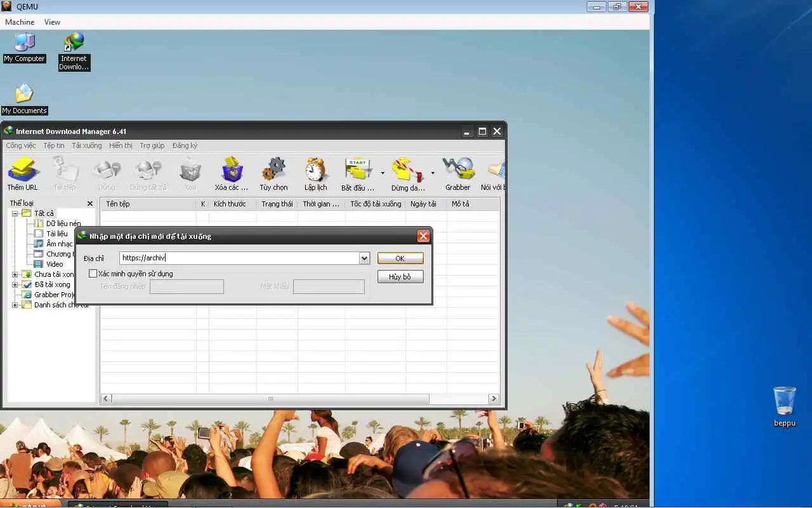Click the Thêm URL toolbar icon
Image resolution: width=812 pixels, height=508 pixels.
point(23,173)
